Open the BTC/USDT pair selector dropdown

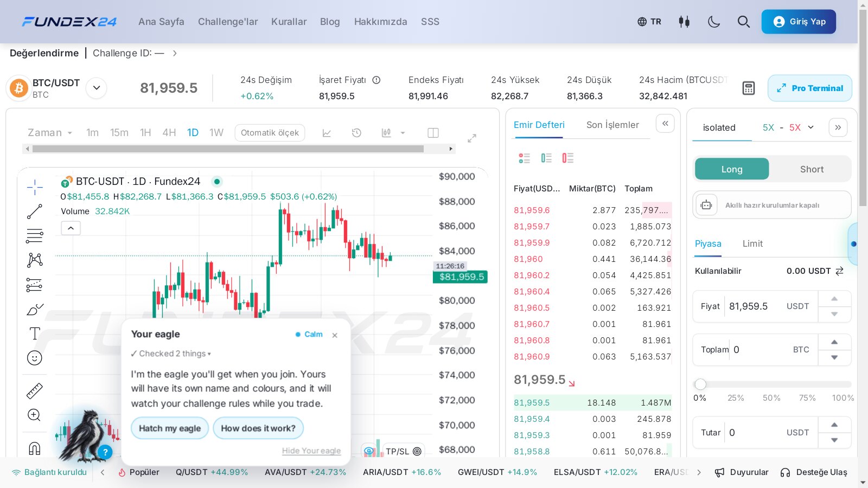[x=96, y=88]
